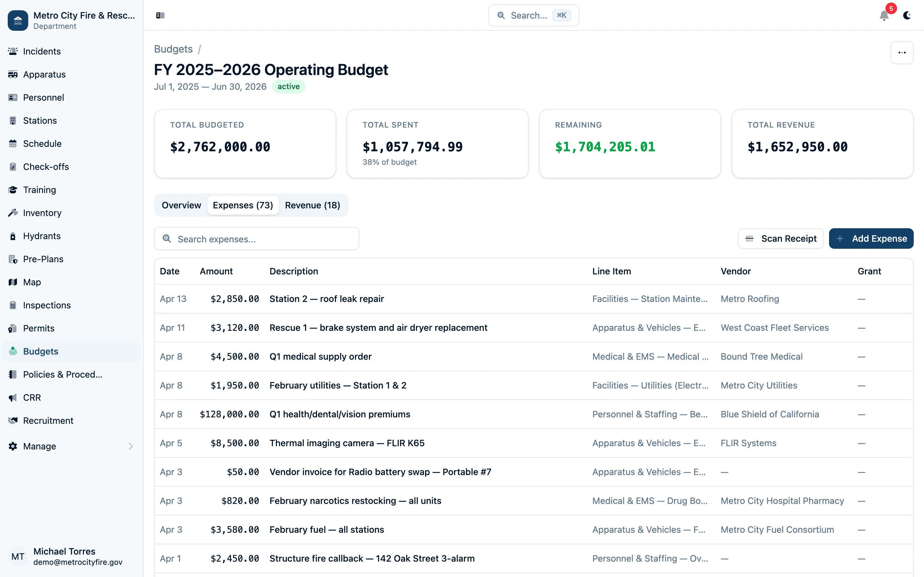
Task: Select the Apparatus icon in the sidebar
Action: [13, 74]
